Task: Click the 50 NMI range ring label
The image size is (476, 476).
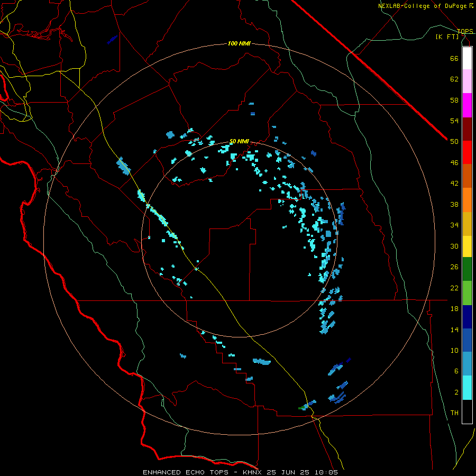Action: [239, 141]
